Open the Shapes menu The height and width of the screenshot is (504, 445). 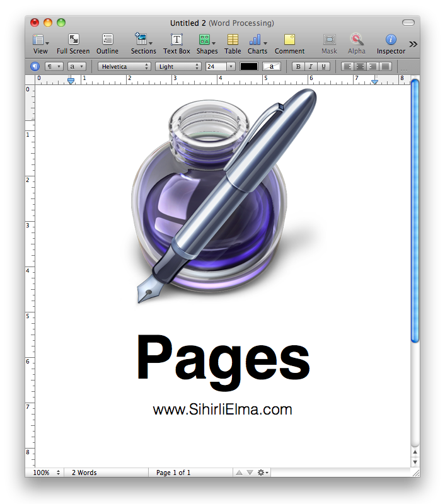point(206,40)
